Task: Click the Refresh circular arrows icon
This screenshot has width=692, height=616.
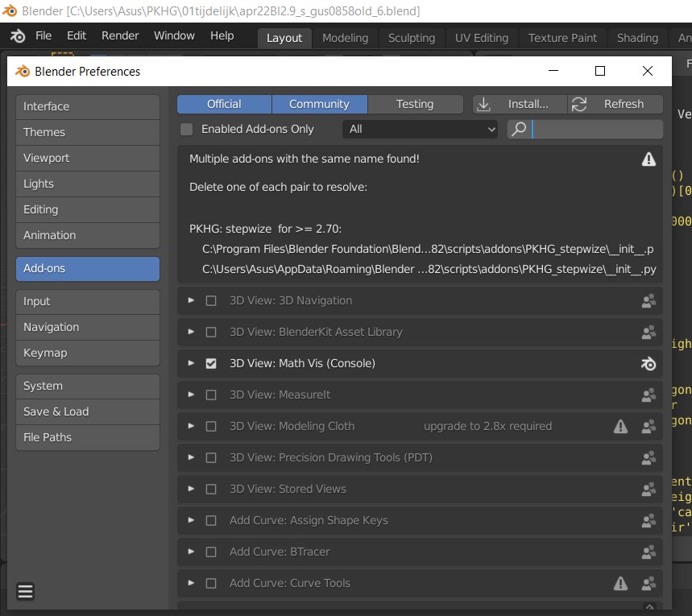Action: pos(579,104)
